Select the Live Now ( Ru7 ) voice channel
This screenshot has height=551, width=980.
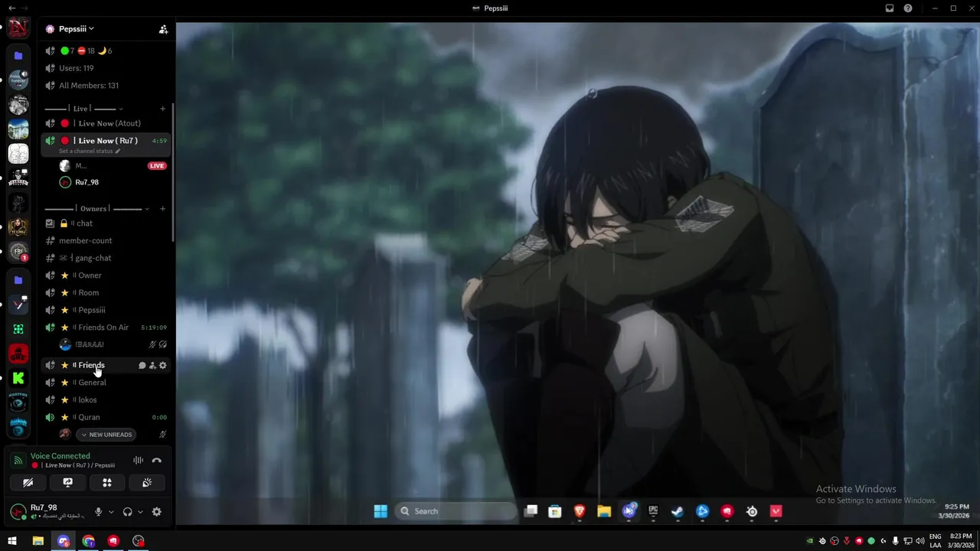(x=106, y=141)
